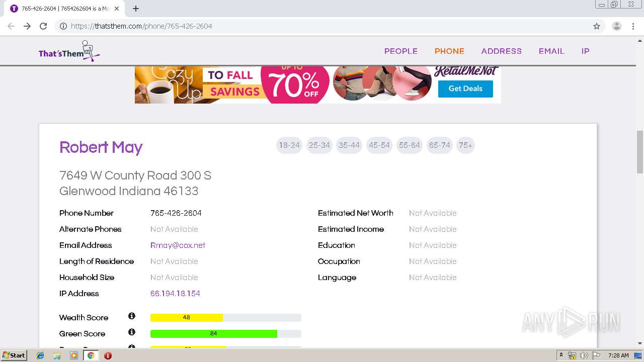Open the Chrome three-dot menu
This screenshot has height=362, width=644.
(633, 26)
